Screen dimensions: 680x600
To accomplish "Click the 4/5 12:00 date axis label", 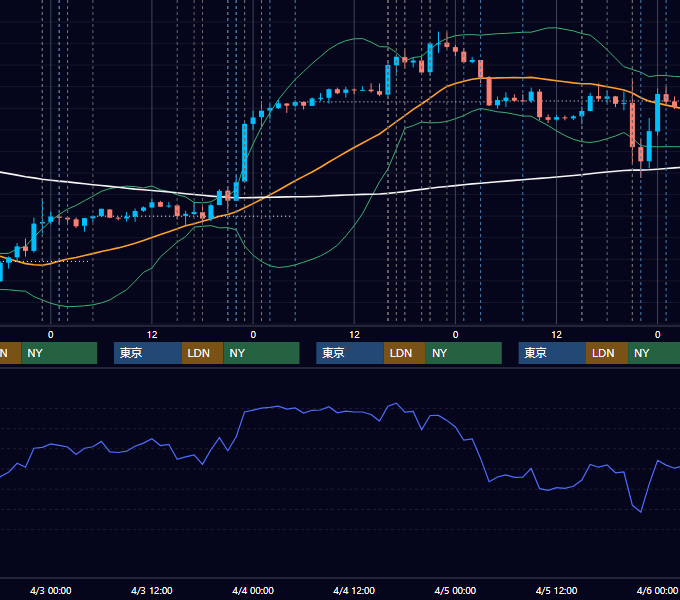I will [556, 590].
